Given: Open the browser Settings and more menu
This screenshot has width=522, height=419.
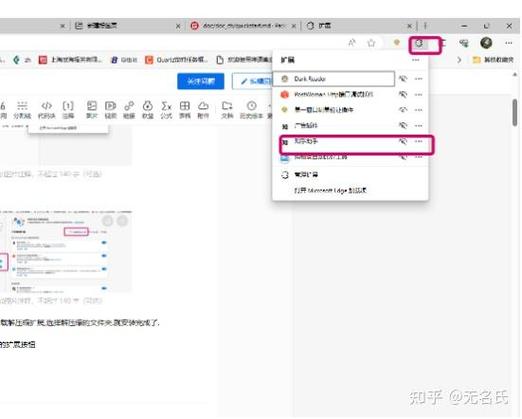Looking at the screenshot, I should tap(509, 43).
